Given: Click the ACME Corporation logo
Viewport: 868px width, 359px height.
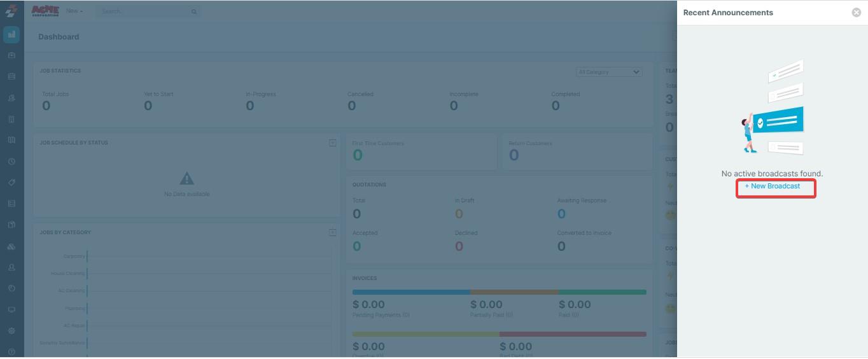Looking at the screenshot, I should 45,11.
